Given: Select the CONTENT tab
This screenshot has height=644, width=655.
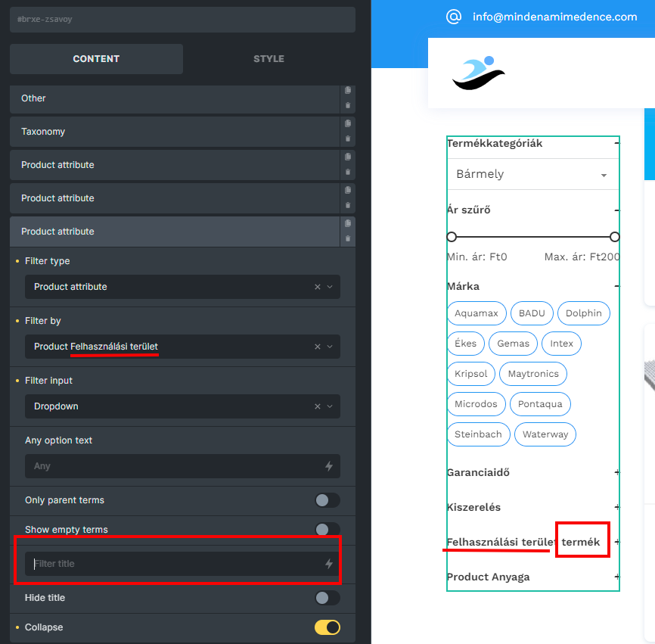Looking at the screenshot, I should point(96,58).
